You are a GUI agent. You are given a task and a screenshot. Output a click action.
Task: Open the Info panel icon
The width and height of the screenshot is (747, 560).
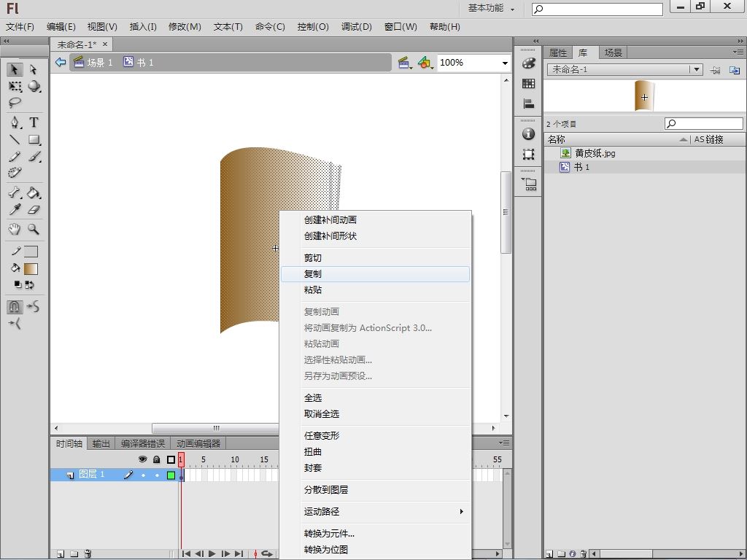[529, 134]
